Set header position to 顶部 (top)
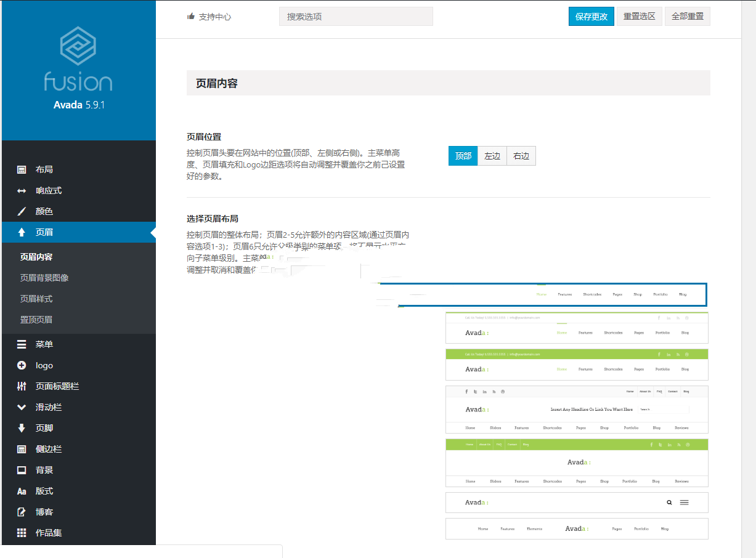756x558 pixels. [x=463, y=156]
